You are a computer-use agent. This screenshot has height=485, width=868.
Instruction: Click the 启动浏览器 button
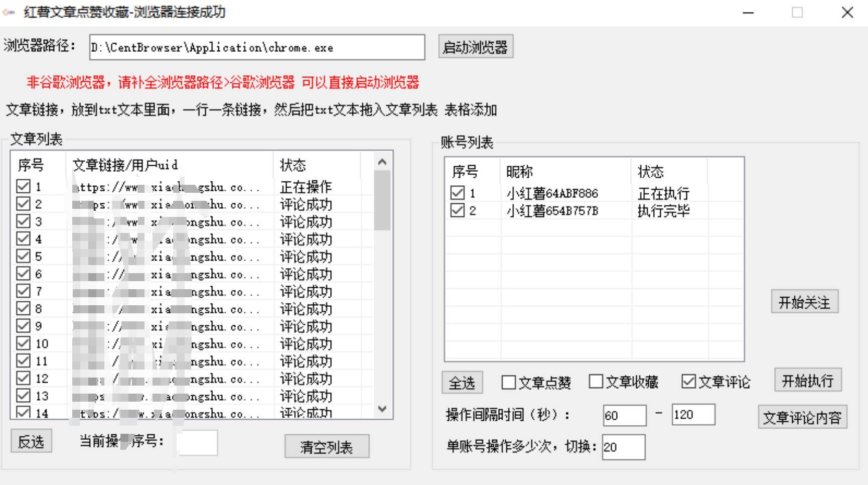pyautogui.click(x=476, y=47)
